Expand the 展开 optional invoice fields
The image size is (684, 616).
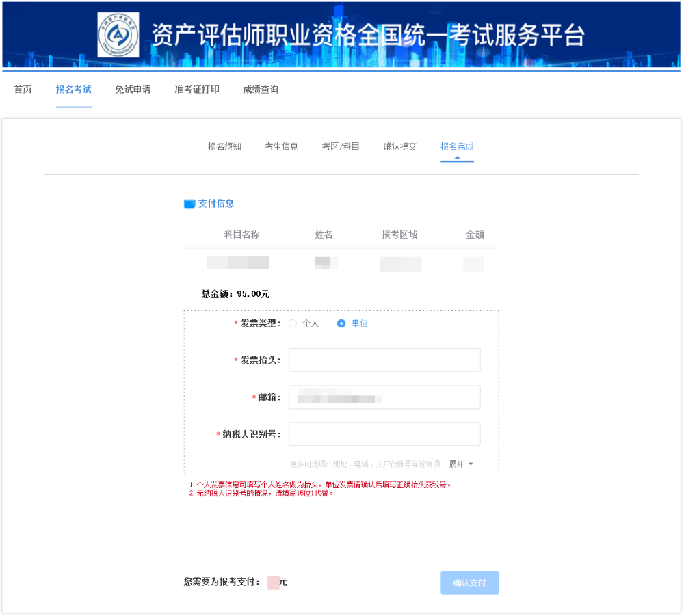pyautogui.click(x=456, y=463)
